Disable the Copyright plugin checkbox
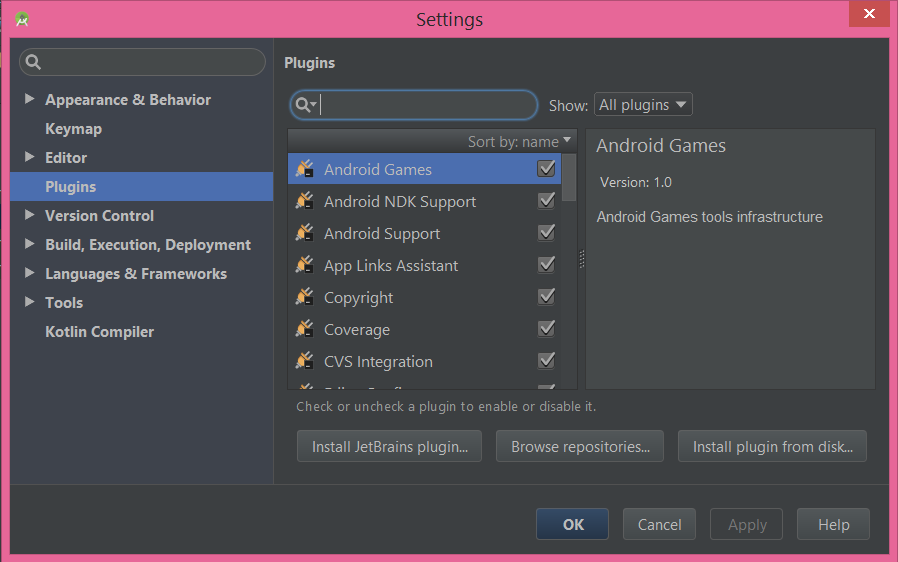Screen dimensions: 898x562 pos(546,297)
